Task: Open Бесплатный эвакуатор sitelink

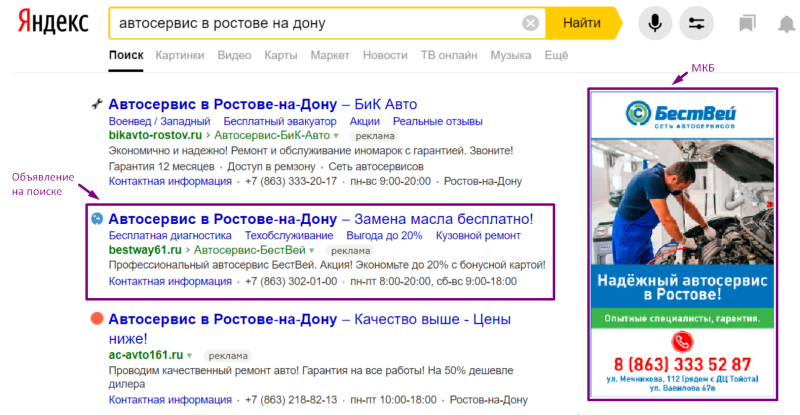Action: (280, 121)
